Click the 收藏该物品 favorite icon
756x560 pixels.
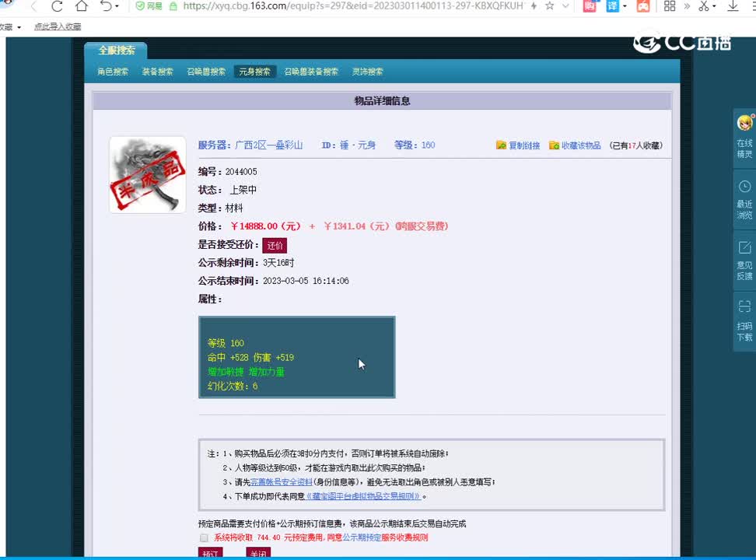click(x=554, y=145)
